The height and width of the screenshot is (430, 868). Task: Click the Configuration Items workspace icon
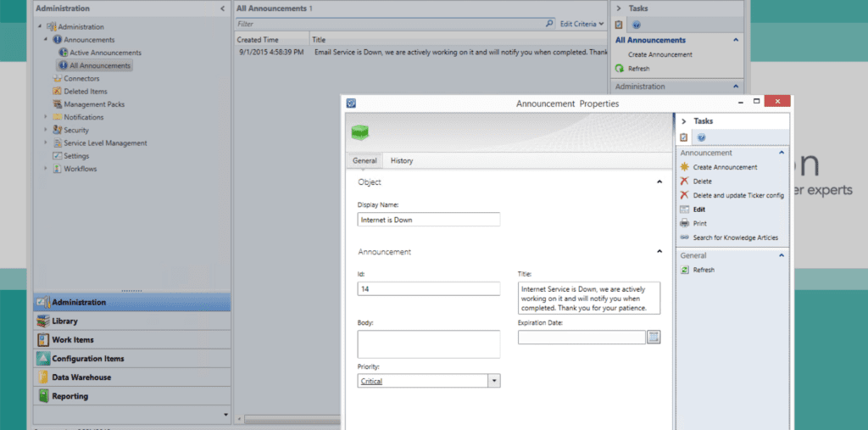(x=43, y=359)
